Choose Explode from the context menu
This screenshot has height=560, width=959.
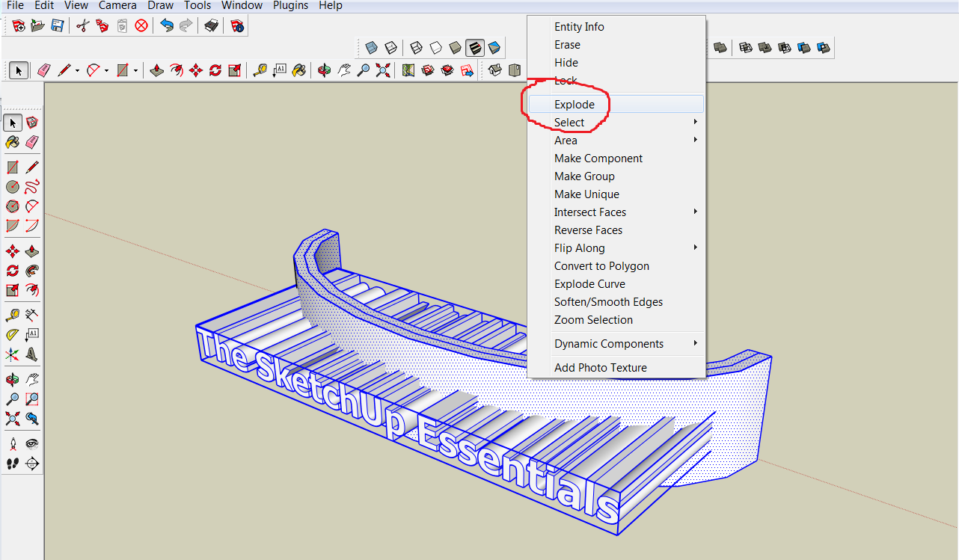[616, 105]
